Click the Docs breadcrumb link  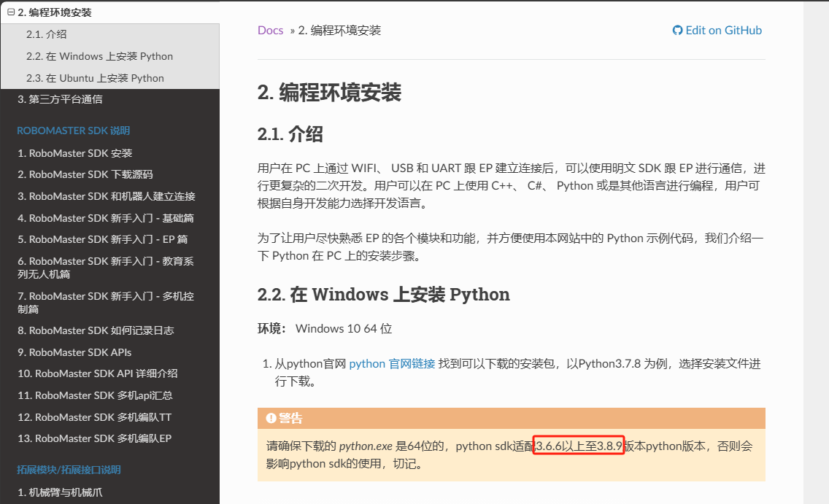coord(270,31)
